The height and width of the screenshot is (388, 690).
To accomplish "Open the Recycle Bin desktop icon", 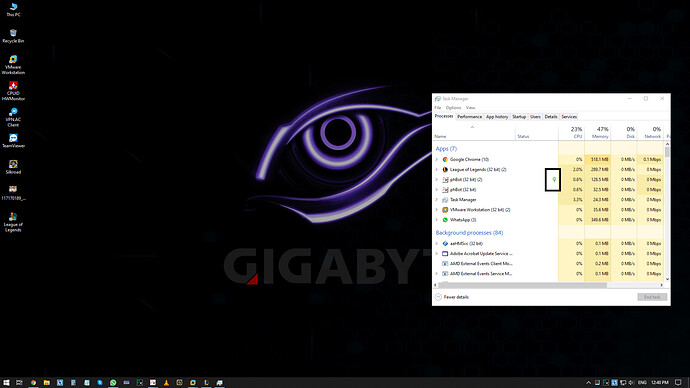I will [x=13, y=36].
